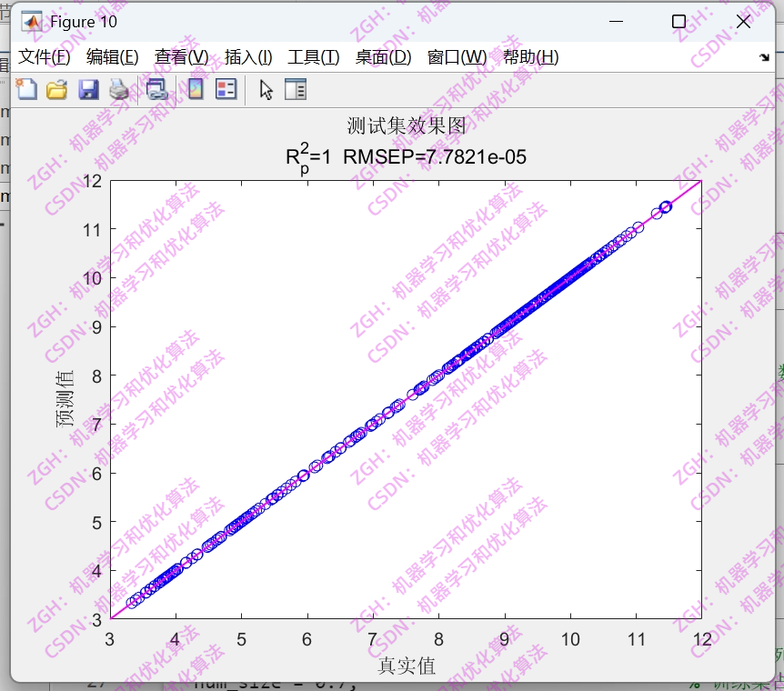This screenshot has height=691, width=784.
Task: Save the figure with the floppy icon
Action: tap(88, 90)
